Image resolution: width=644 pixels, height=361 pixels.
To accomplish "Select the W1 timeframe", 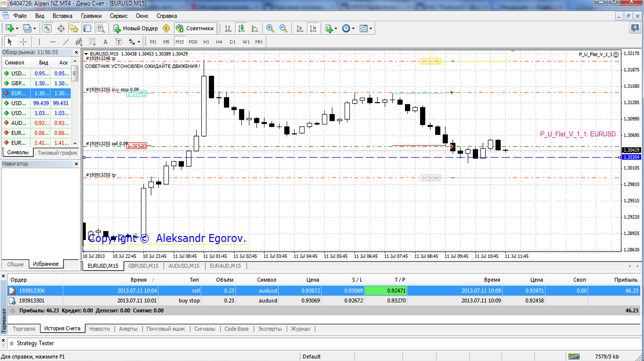I will pos(246,42).
